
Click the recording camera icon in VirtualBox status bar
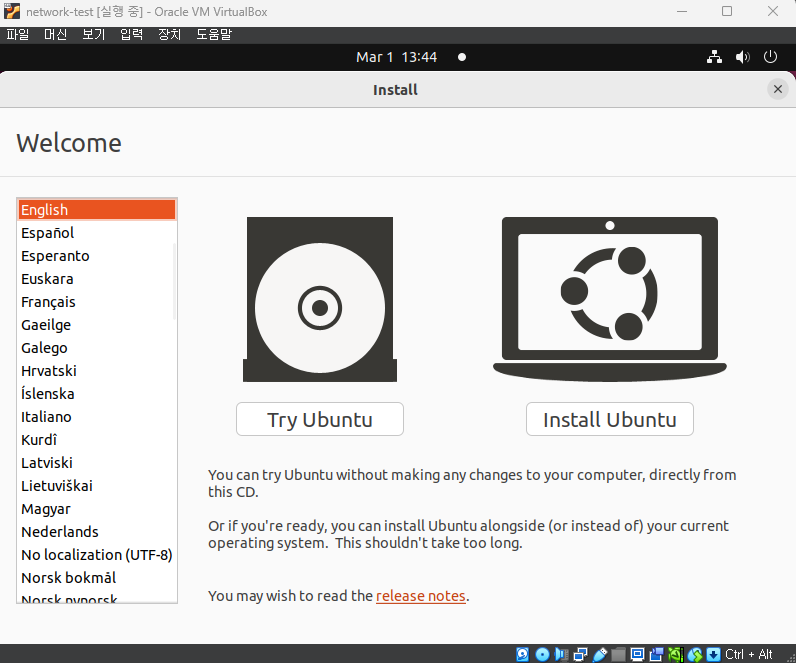tap(656, 654)
